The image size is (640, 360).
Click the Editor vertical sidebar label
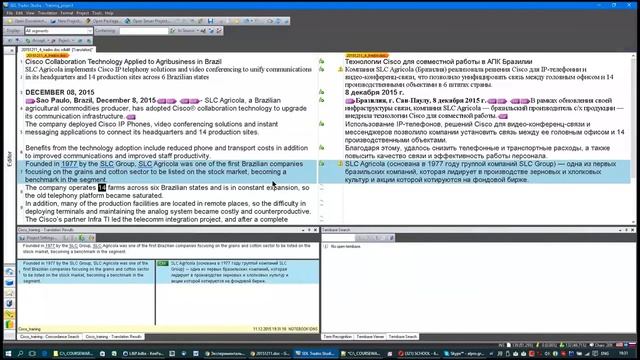click(x=10, y=158)
